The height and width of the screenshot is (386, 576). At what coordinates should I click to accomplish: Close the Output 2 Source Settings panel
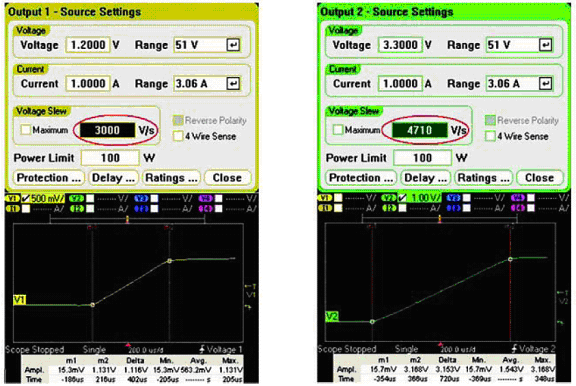pos(539,178)
